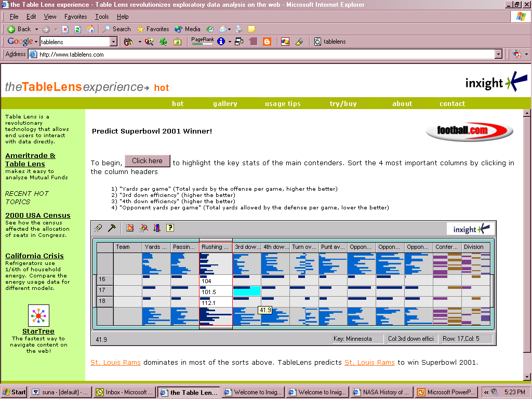Expand the address bar URL dropdown

[x=498, y=54]
